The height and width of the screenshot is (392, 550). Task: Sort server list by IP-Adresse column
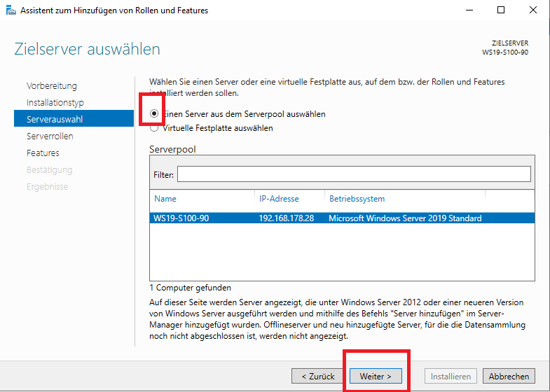click(280, 199)
